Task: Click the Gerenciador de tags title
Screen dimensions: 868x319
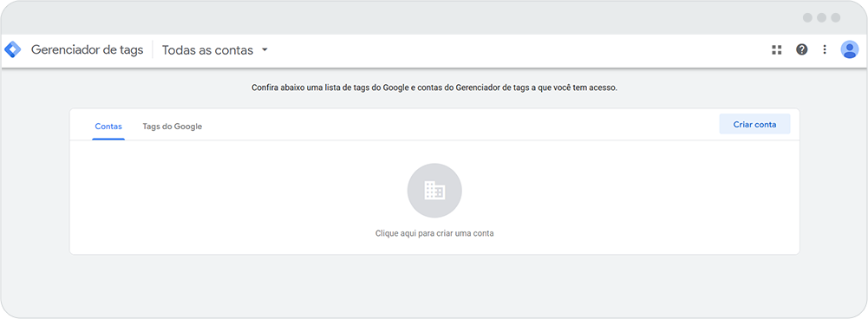Action: click(x=87, y=50)
